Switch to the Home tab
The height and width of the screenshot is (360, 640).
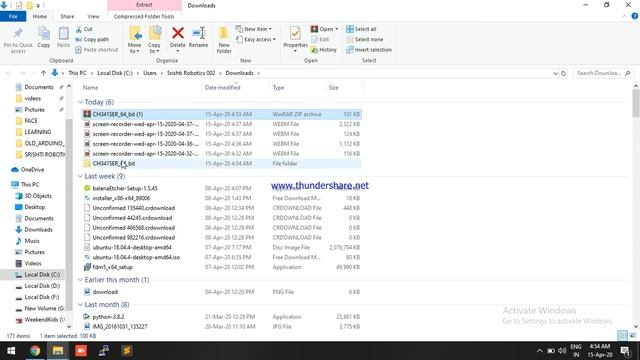pos(40,16)
